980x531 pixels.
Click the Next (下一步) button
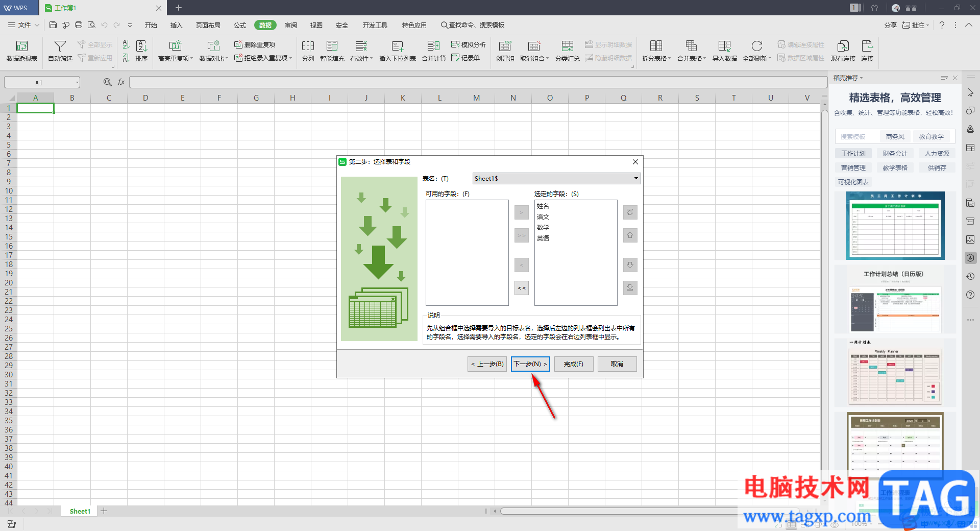pyautogui.click(x=530, y=364)
